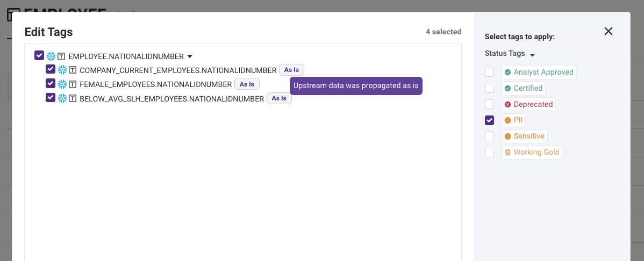Uncheck the BELOW_AVG_SLH_EMPLOYEES.NATIONALIDNUMBER checkbox
This screenshot has height=261, width=644.
51,98
